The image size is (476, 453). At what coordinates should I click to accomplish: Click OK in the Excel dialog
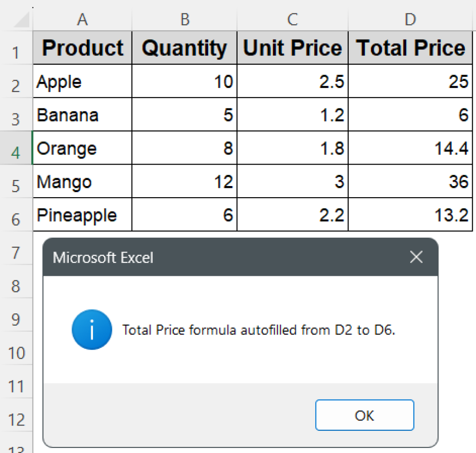[364, 415]
